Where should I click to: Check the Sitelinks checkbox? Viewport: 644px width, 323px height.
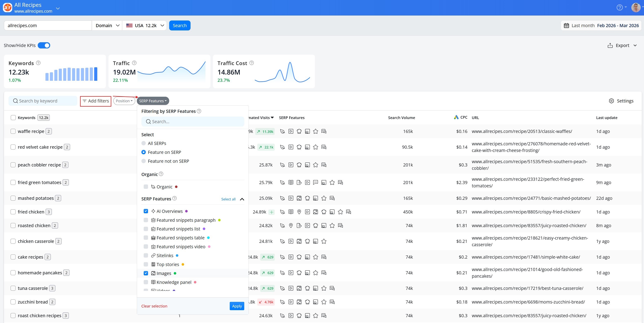146,256
